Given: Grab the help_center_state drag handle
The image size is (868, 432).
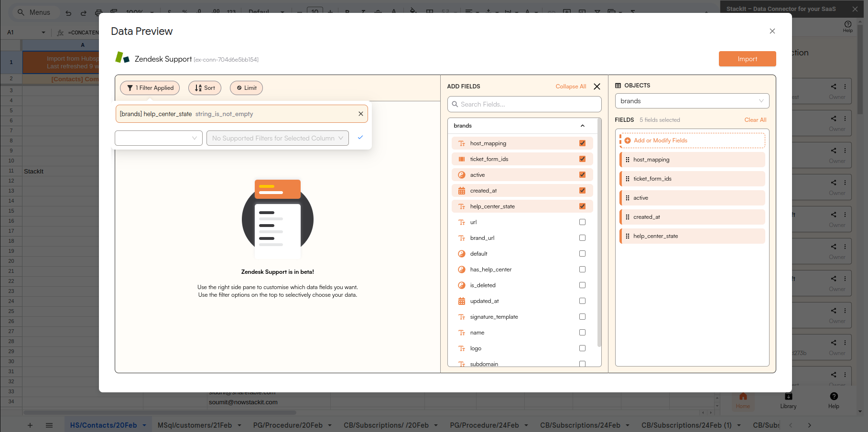Looking at the screenshot, I should tap(628, 236).
